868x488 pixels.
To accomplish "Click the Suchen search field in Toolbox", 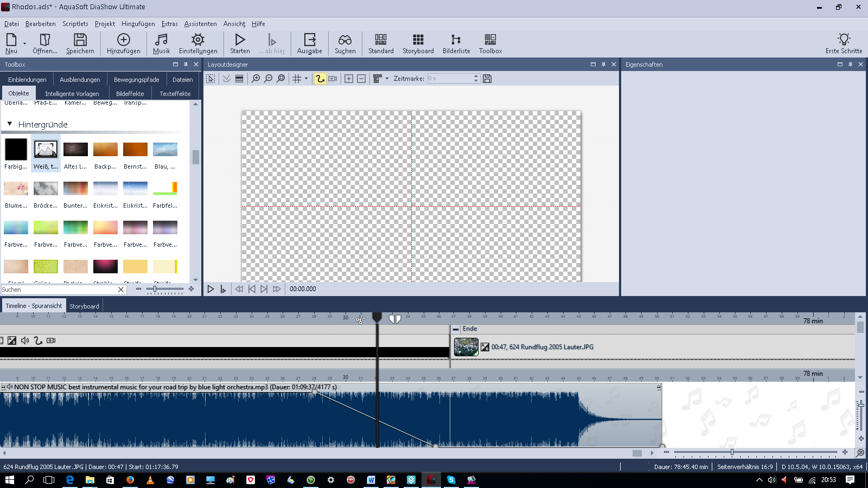I will coord(59,290).
